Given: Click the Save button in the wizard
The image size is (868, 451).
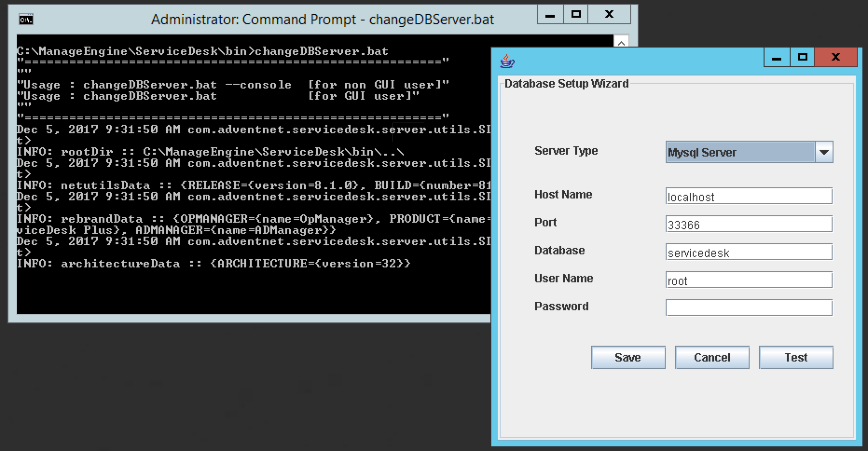Looking at the screenshot, I should point(628,357).
